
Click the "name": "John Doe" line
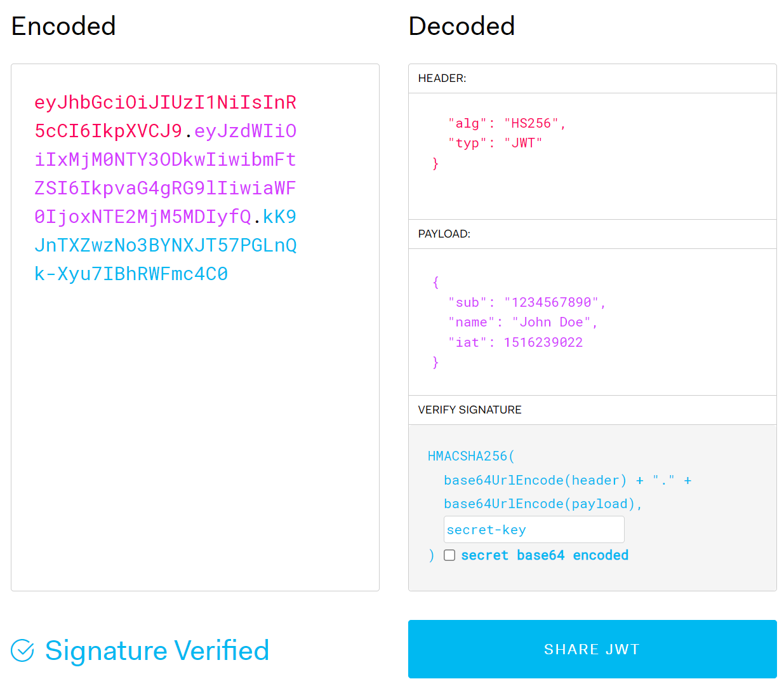522,322
